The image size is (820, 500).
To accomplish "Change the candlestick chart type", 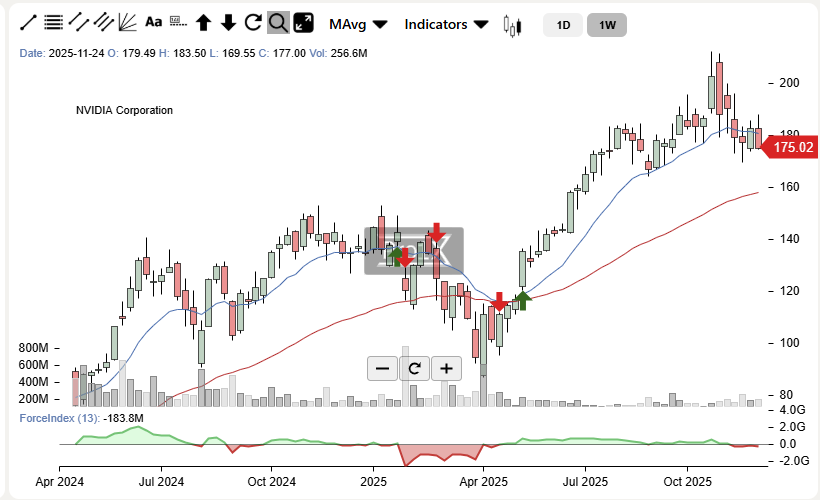I will point(514,25).
